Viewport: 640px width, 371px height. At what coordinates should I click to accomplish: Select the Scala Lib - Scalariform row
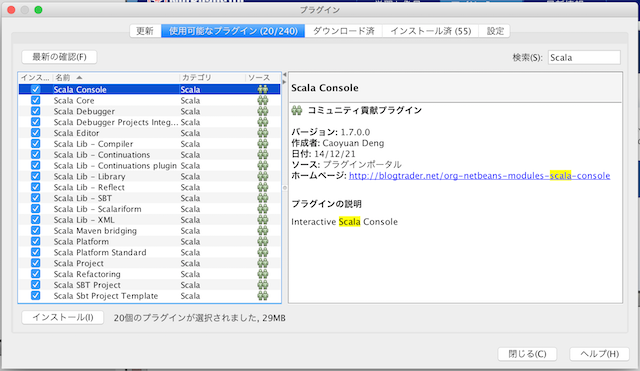[149, 209]
